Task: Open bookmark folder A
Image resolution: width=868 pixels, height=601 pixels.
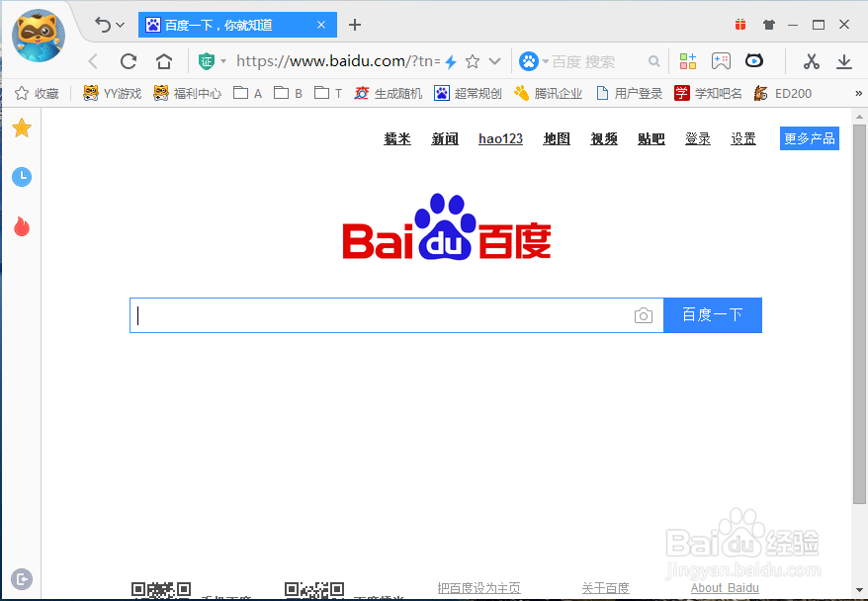Action: [x=247, y=94]
